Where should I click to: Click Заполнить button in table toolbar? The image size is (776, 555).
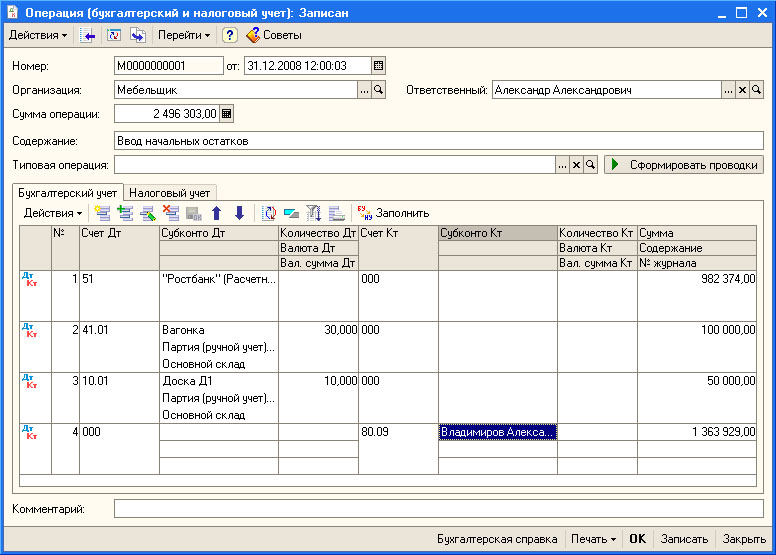point(393,213)
